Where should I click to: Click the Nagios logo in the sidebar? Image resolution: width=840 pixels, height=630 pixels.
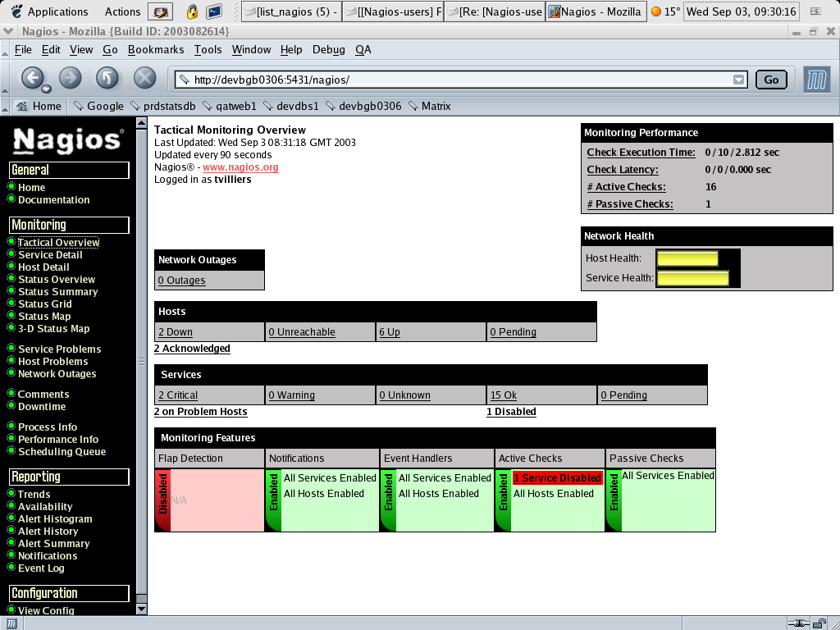tap(68, 140)
